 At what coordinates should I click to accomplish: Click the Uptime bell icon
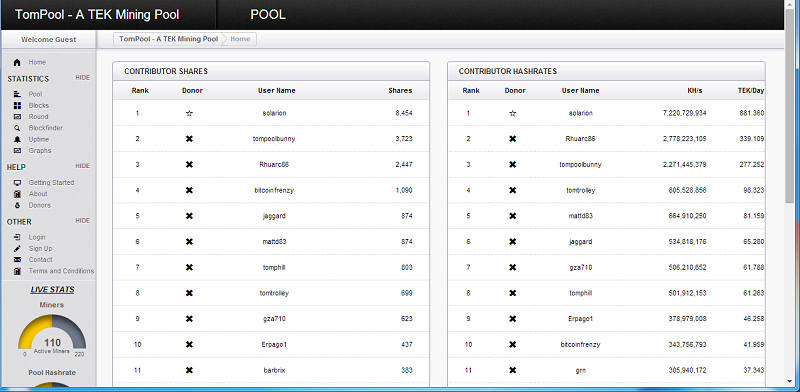tap(17, 139)
